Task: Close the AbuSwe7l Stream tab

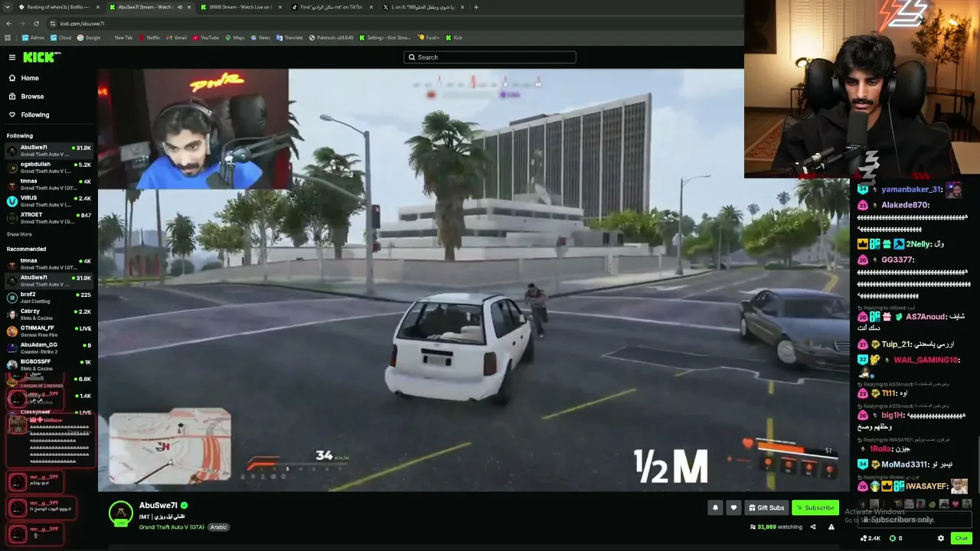Action: (x=189, y=8)
